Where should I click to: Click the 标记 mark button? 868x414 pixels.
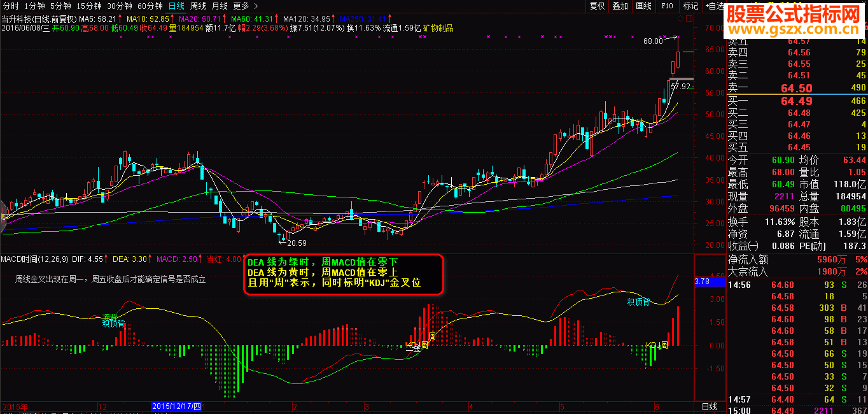click(690, 6)
